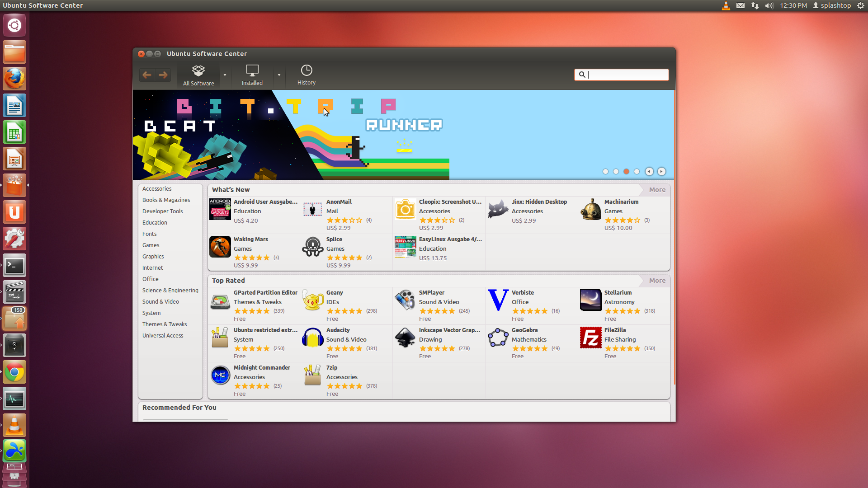Image resolution: width=868 pixels, height=488 pixels.
Task: Click More button in Top Rated section
Action: 656,280
